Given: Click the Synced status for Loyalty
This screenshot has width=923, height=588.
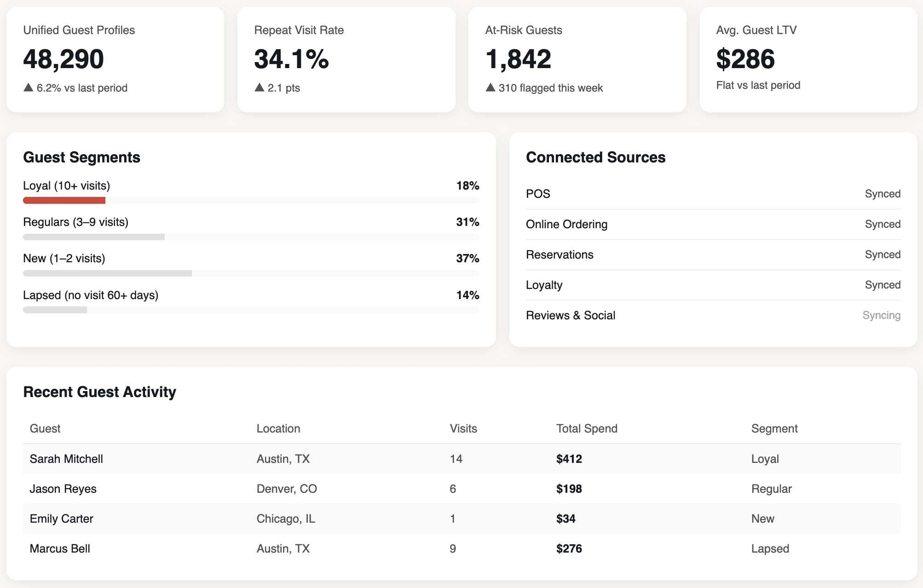Looking at the screenshot, I should pos(883,285).
